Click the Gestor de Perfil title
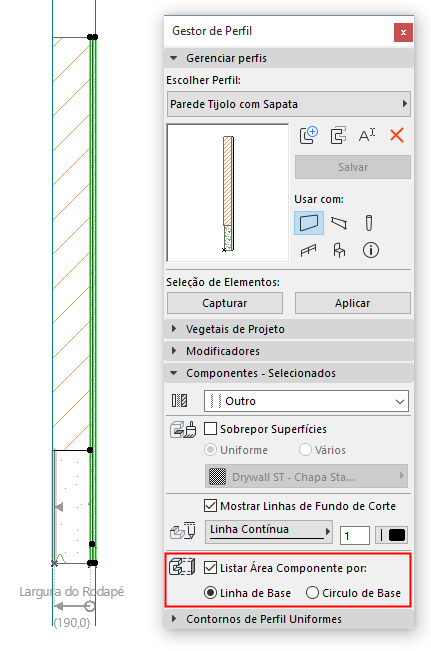 click(212, 31)
